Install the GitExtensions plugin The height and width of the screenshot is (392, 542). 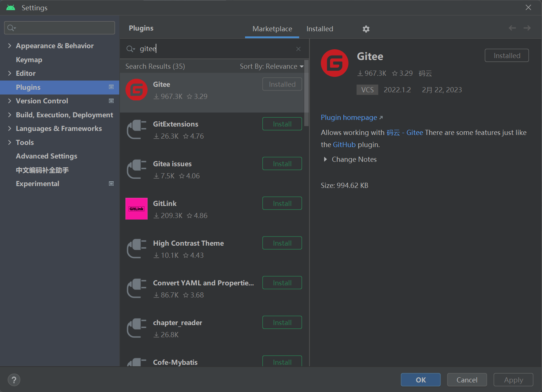[x=282, y=124]
